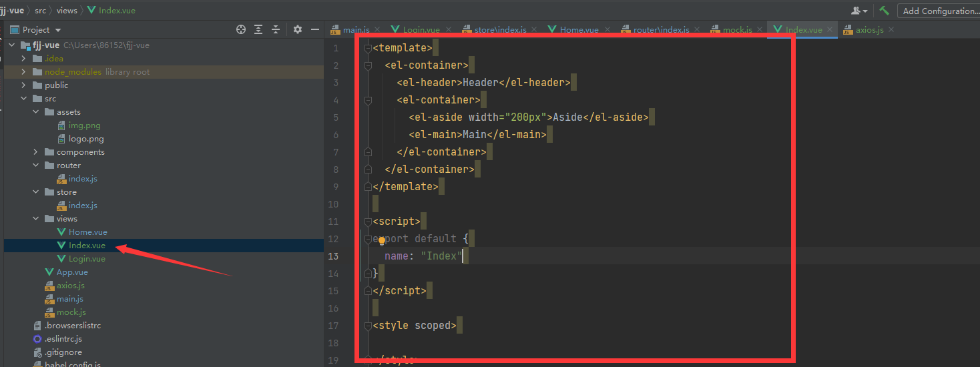Screen dimensions: 980x367
Task: Select logo.png in the project tree
Action: coord(86,139)
